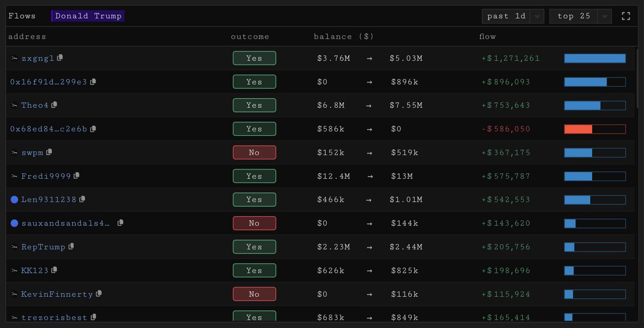Screen dimensions: 644x328
Task: Click the blue avatar dot beside Len9311238
Action: click(x=14, y=200)
